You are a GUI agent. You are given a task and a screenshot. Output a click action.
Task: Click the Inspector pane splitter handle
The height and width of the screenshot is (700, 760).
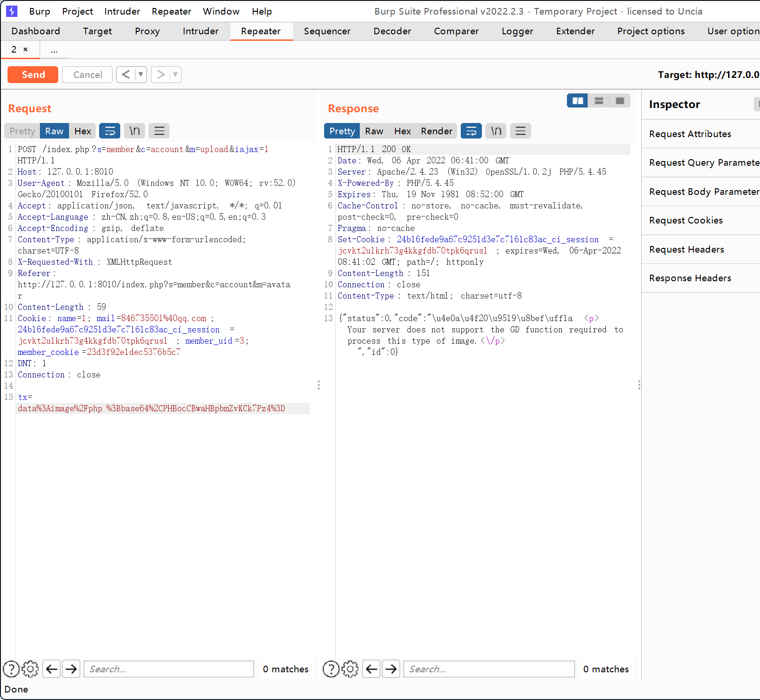pyautogui.click(x=639, y=385)
